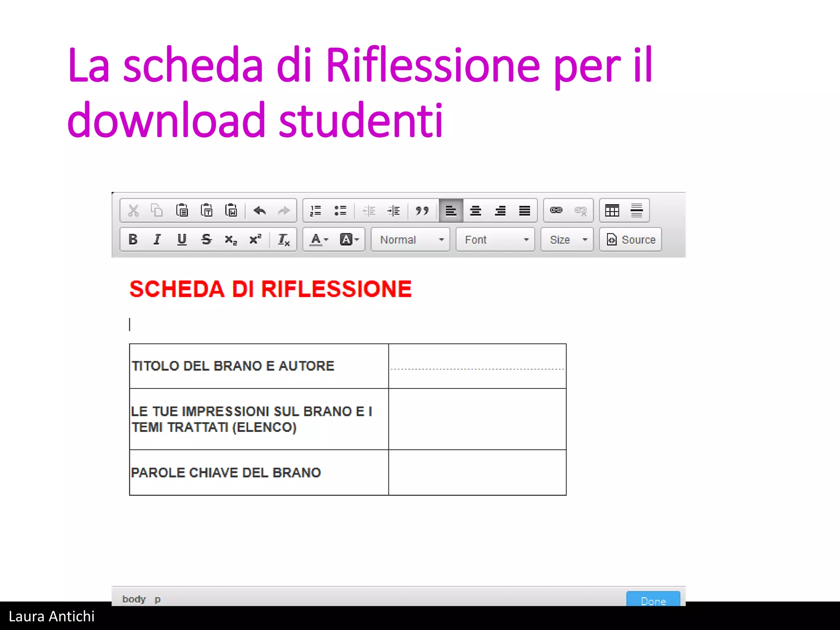Click the Redo arrow
Screen dimensions: 840x630
point(284,211)
